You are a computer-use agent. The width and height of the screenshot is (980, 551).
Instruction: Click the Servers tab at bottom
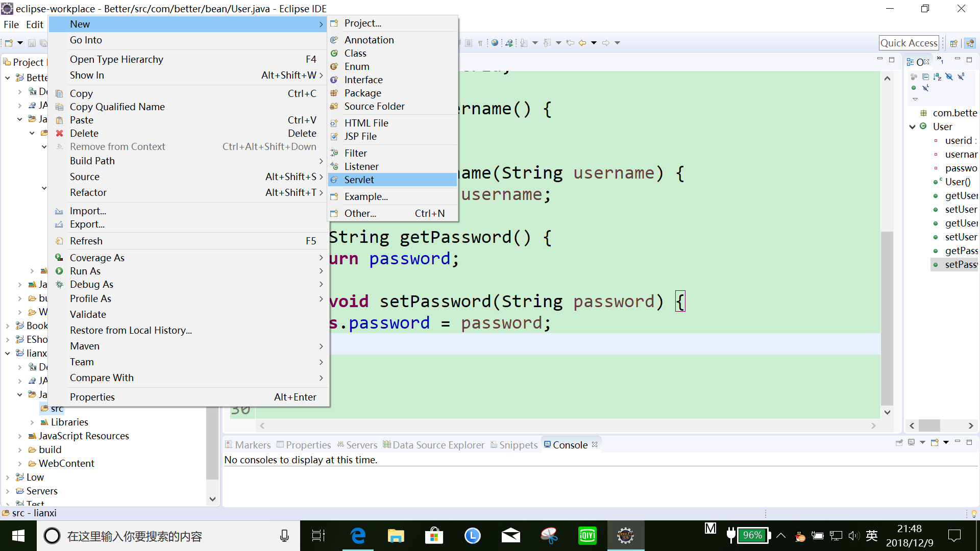click(x=361, y=445)
